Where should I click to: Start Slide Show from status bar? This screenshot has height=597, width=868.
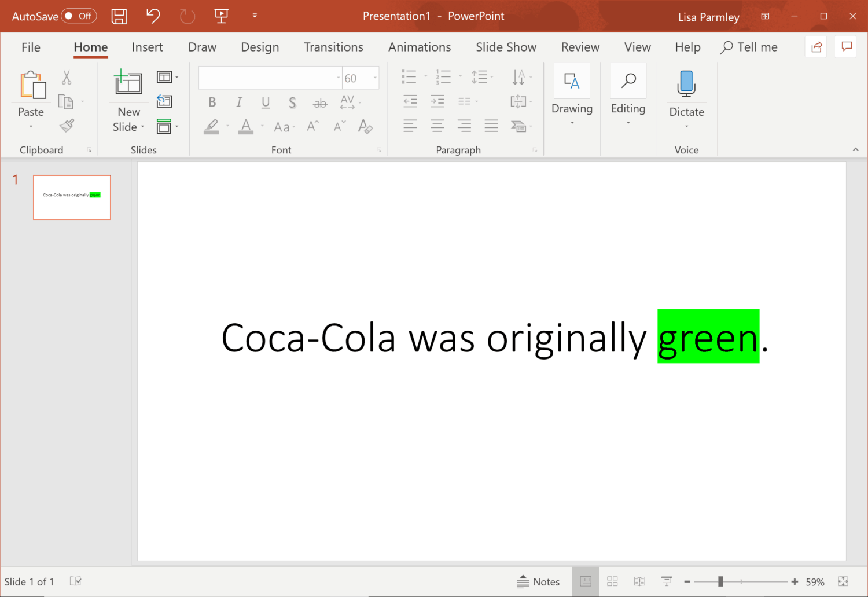(667, 581)
